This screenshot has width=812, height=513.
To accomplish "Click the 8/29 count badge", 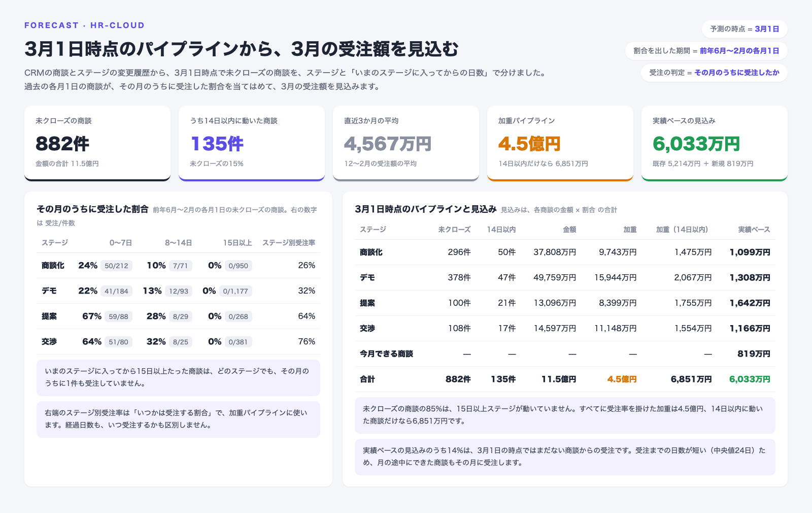I will pyautogui.click(x=180, y=316).
